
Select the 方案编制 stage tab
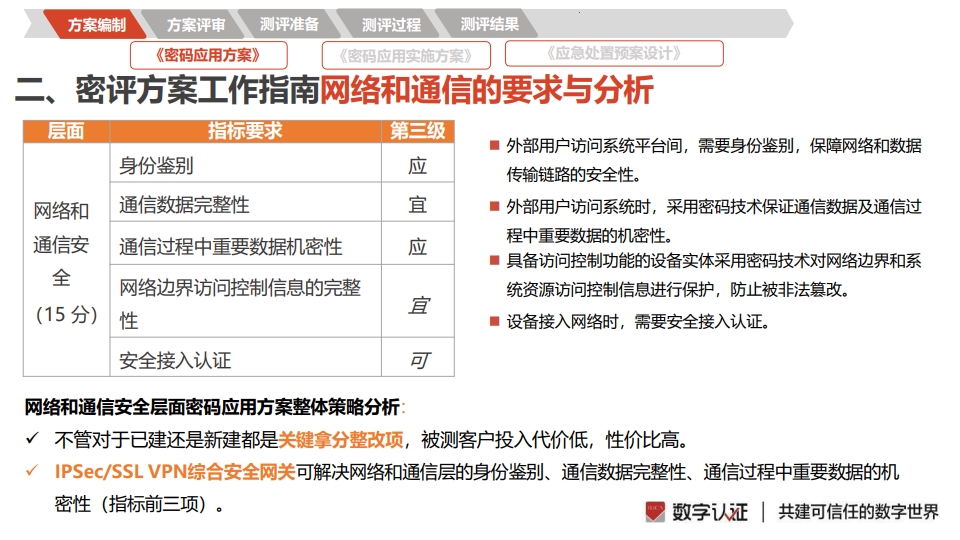(x=96, y=24)
